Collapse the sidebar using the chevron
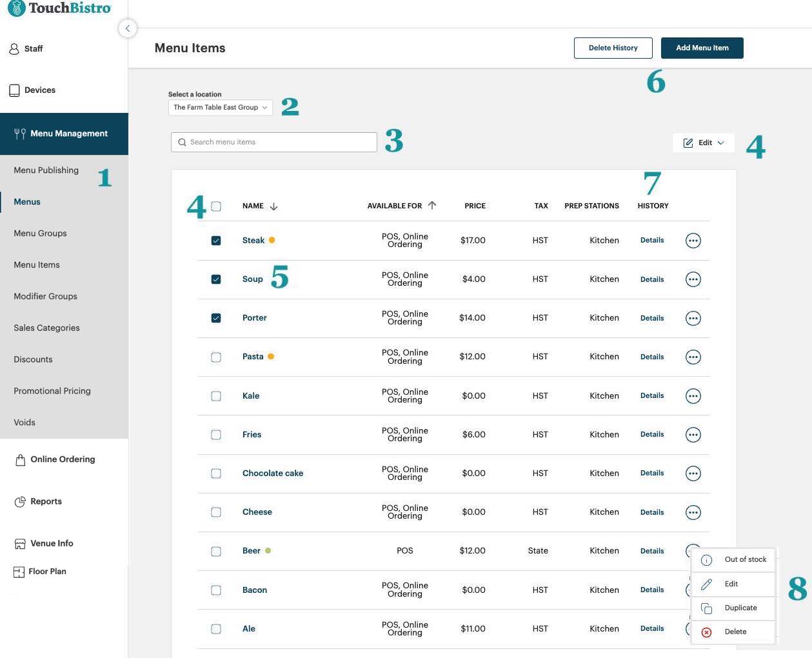Viewport: 812px width, 658px height. (x=128, y=28)
